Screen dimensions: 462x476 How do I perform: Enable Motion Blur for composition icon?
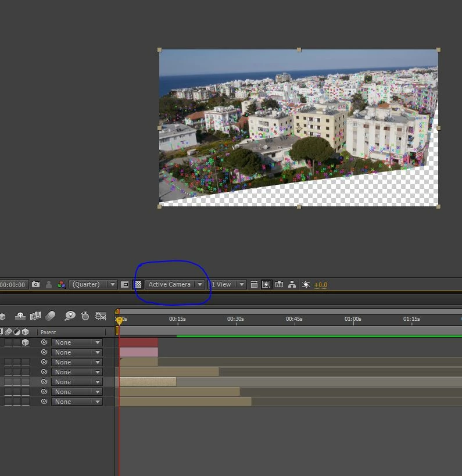click(x=51, y=316)
